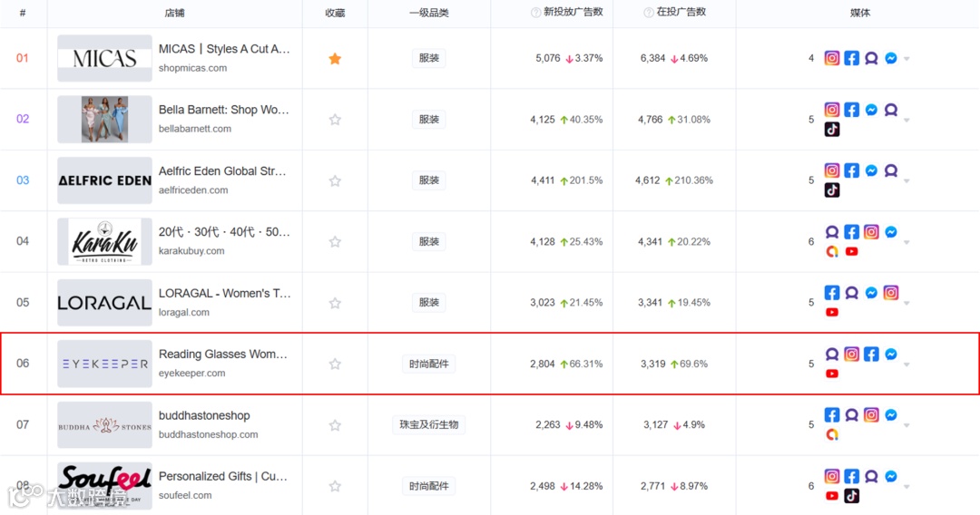Click TikTok icon in Aelfric Eden row
Screen dimensions: 980x515
point(832,190)
